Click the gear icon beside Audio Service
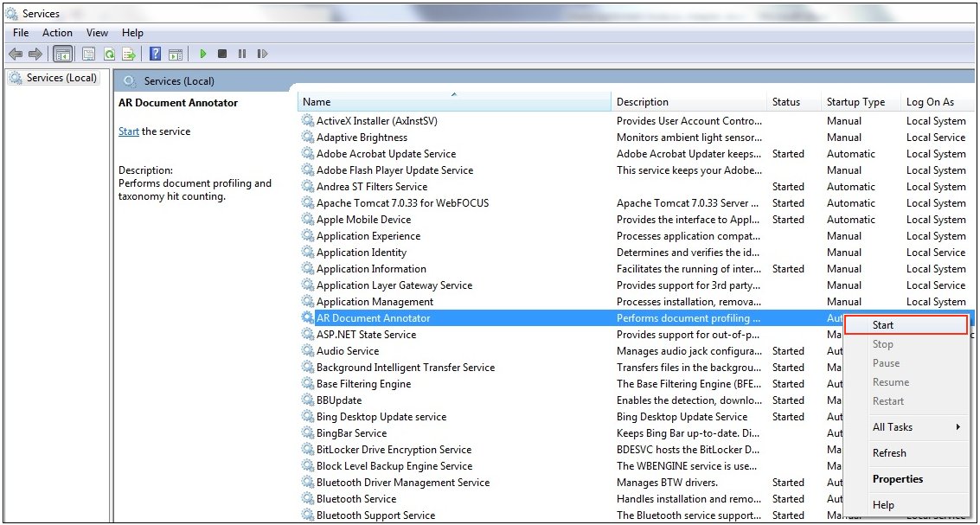 (308, 350)
